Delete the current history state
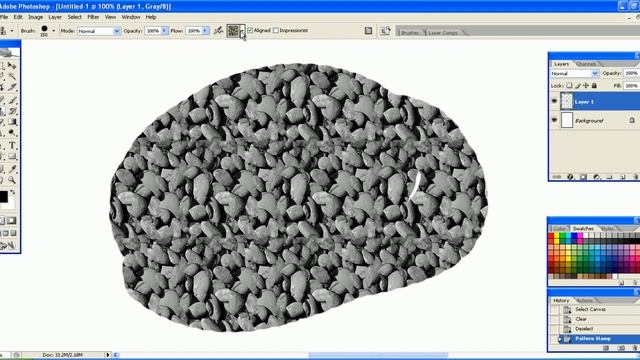640x360 pixels. tap(636, 348)
